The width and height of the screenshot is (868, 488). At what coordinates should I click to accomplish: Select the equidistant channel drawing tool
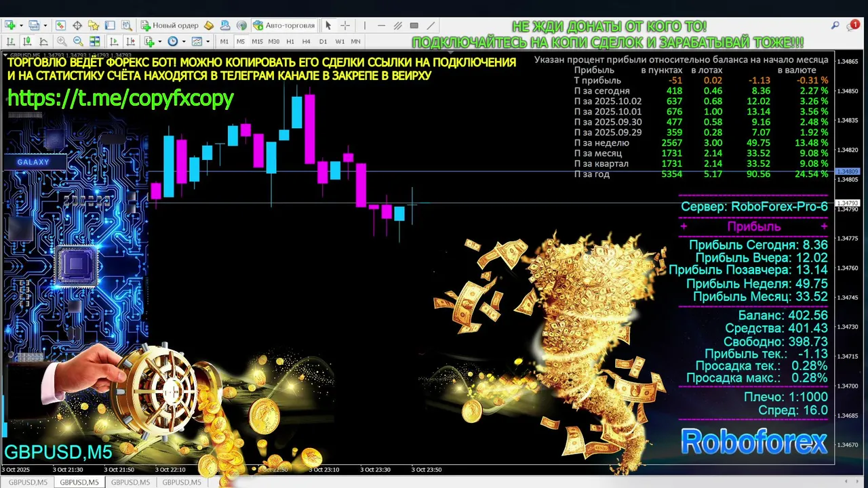coord(397,25)
